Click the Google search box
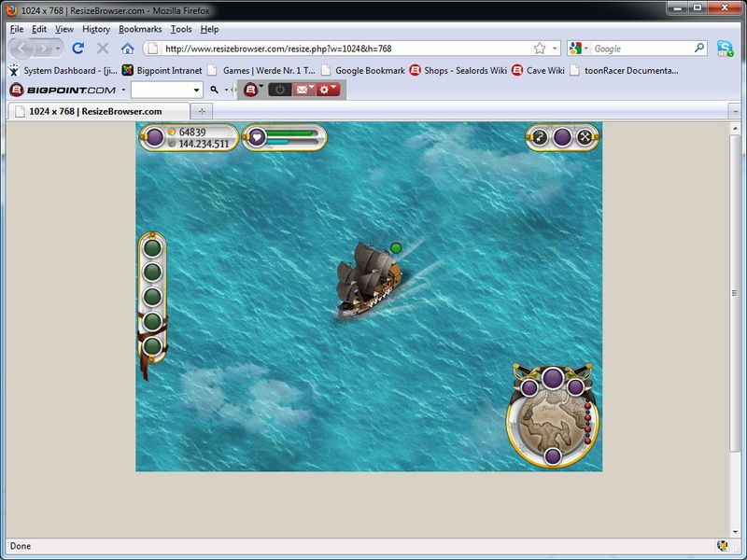This screenshot has width=747, height=560. coord(642,49)
